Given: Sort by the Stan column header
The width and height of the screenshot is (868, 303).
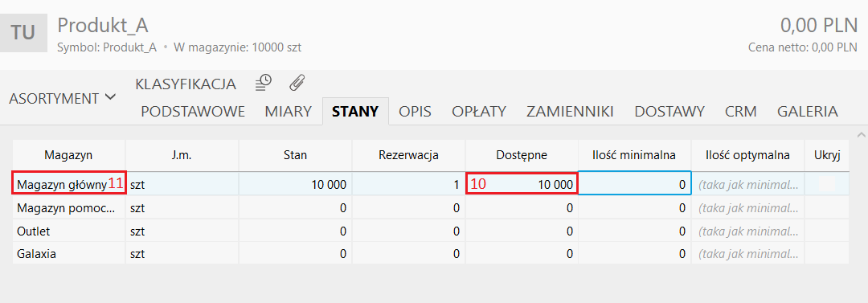Looking at the screenshot, I should point(295,156).
